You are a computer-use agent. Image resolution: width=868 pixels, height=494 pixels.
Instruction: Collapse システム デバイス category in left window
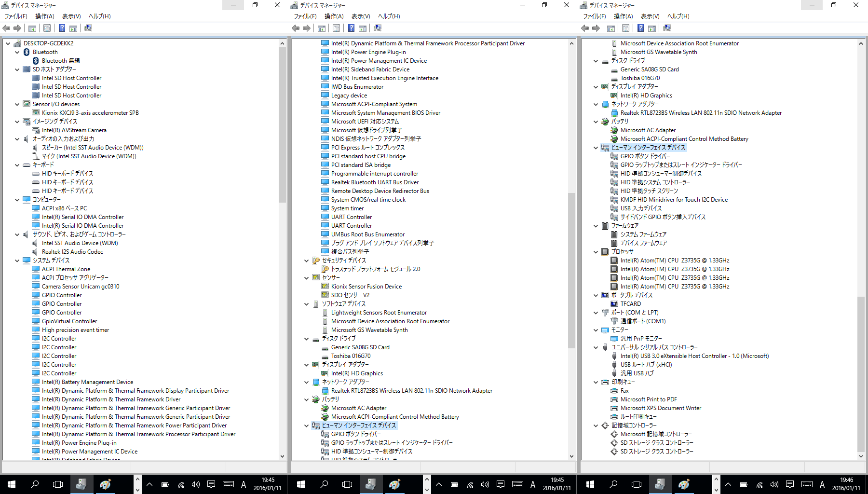tap(17, 261)
